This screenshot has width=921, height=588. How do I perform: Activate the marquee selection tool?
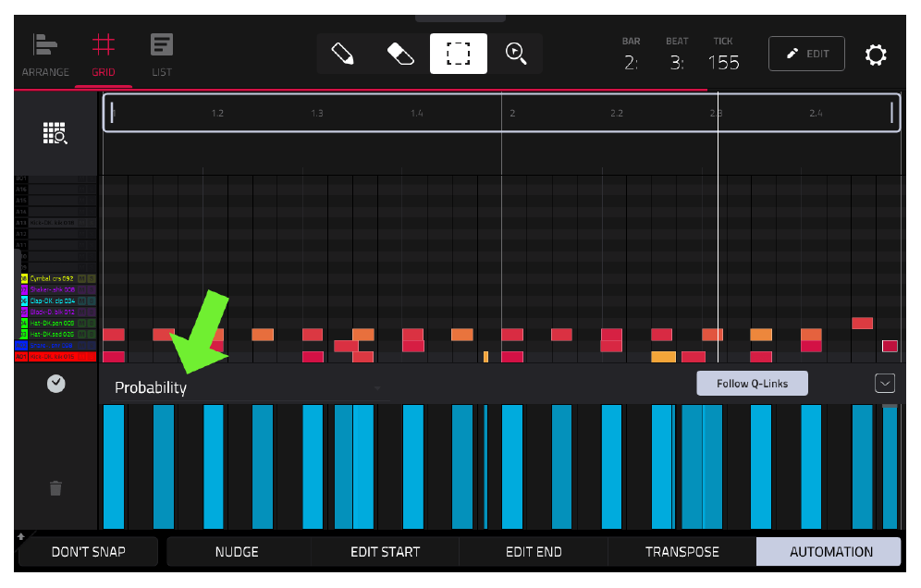coord(458,54)
